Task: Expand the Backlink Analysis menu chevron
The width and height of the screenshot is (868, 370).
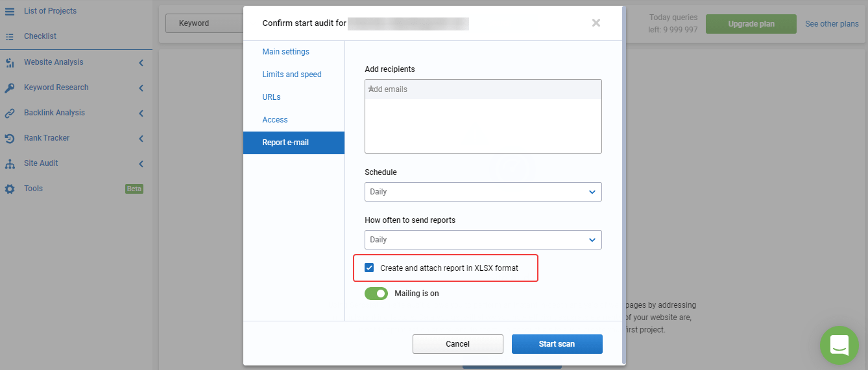Action: [x=141, y=113]
